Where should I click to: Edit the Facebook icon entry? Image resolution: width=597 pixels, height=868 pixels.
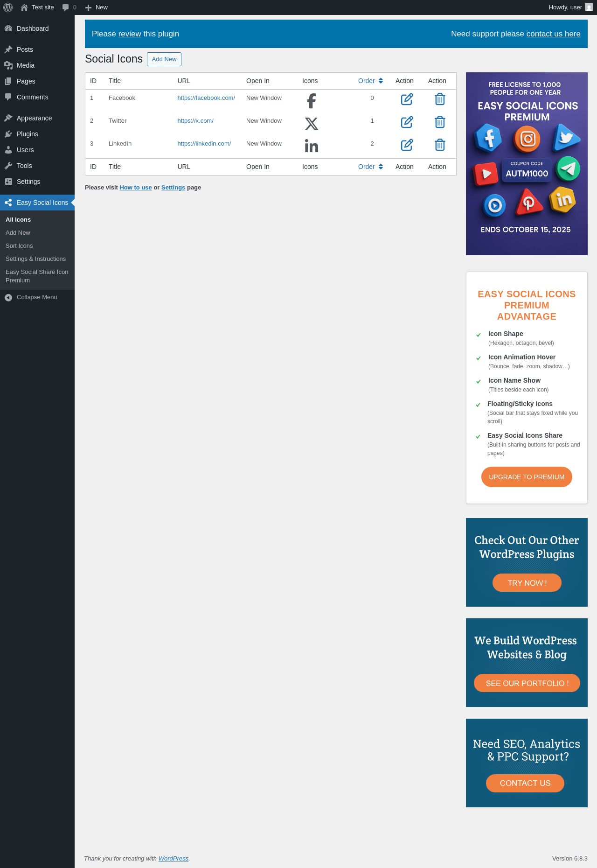tap(407, 99)
